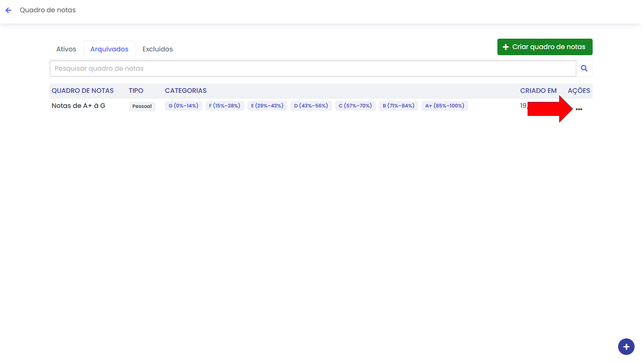Focus the Pesquisar quadro de notas field

(313, 68)
